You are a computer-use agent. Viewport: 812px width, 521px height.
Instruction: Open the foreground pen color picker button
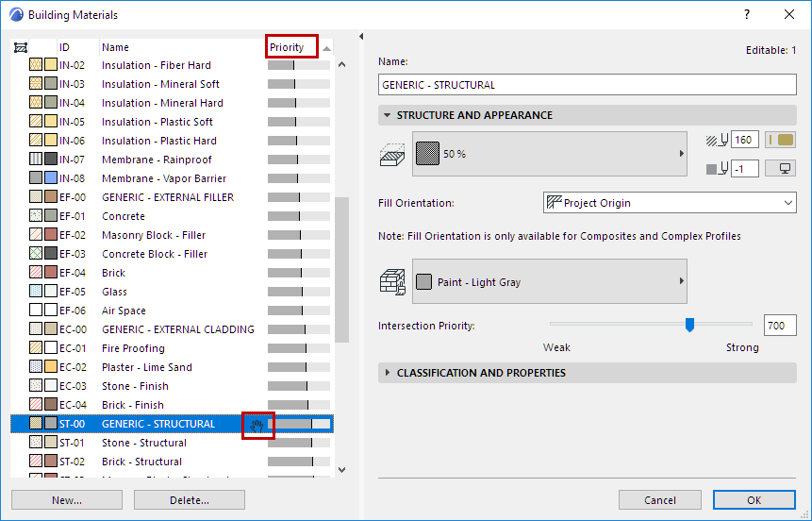click(x=780, y=140)
